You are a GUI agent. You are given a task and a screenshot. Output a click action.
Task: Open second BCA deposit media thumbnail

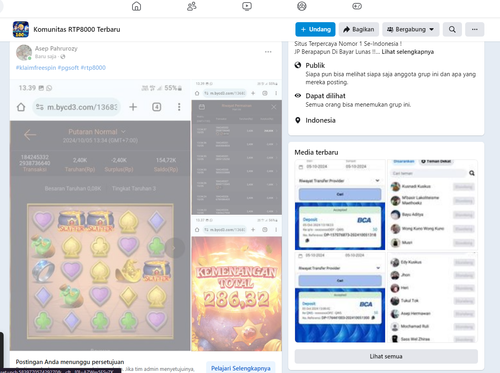(x=340, y=297)
